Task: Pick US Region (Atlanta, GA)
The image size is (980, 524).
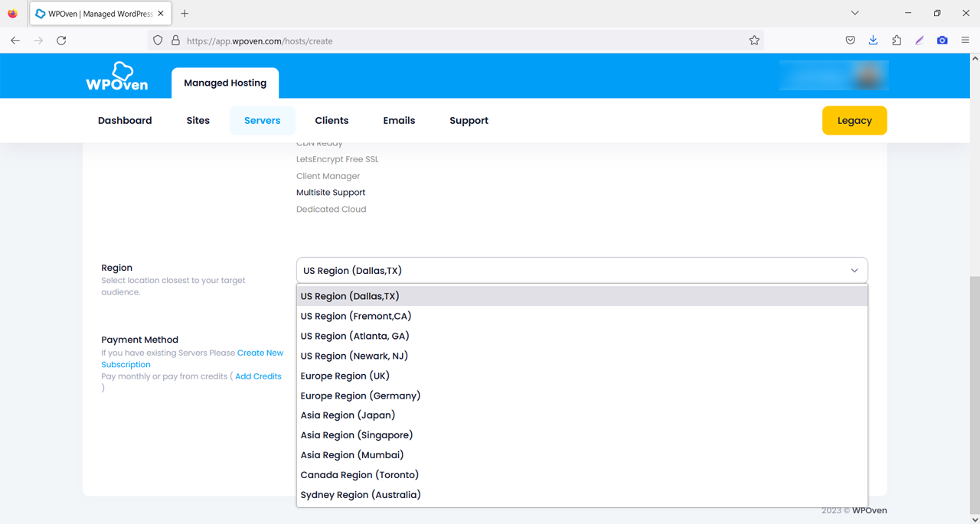Action: (582, 336)
